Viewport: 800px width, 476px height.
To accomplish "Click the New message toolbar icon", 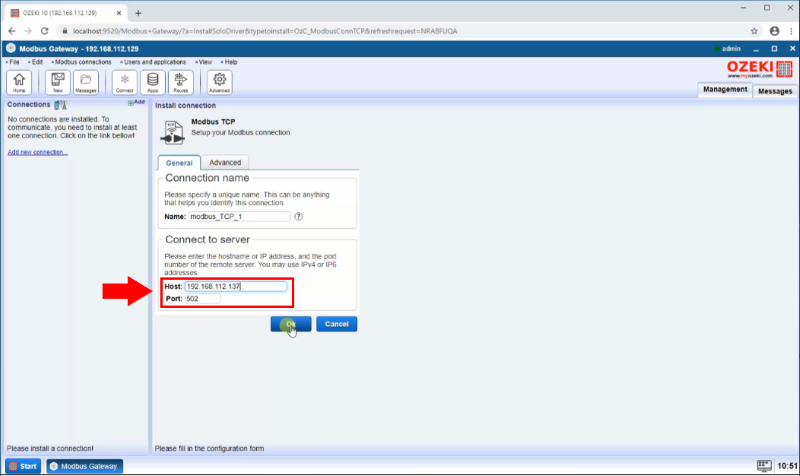I will point(58,82).
